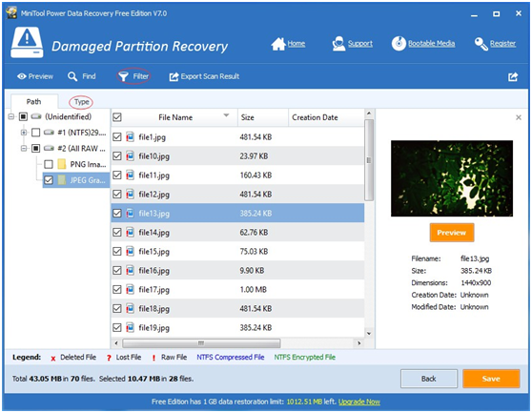Uncheck the file13.jpg checkbox

tap(117, 213)
